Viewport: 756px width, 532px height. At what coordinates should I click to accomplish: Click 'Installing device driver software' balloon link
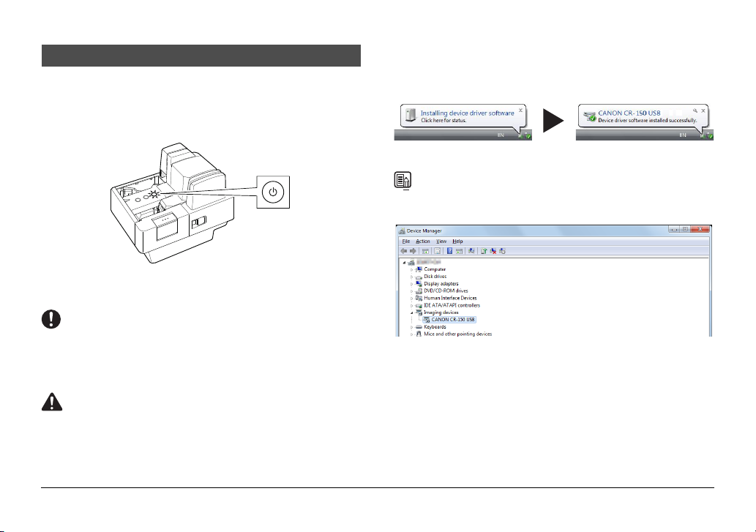click(x=467, y=113)
